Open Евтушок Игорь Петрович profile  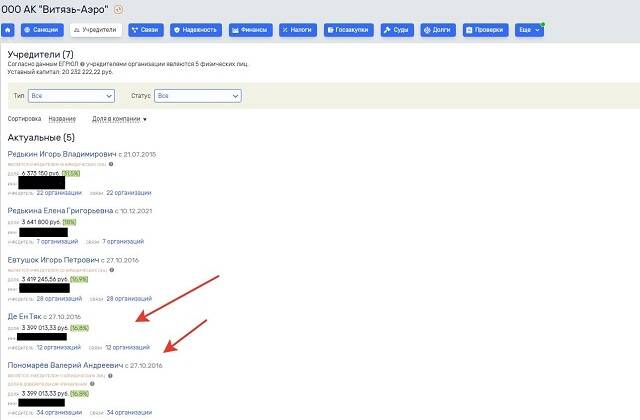[53, 260]
